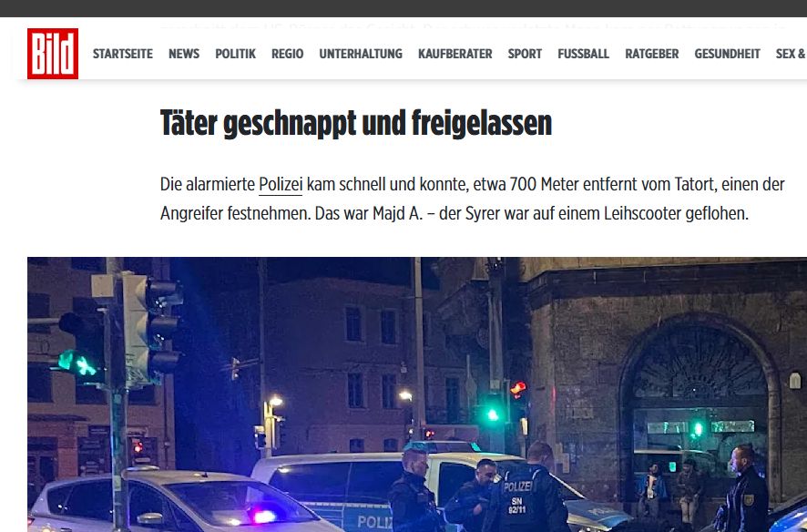Follow the underlined Polizei link
Viewport: 807px width, 532px height.
(280, 185)
